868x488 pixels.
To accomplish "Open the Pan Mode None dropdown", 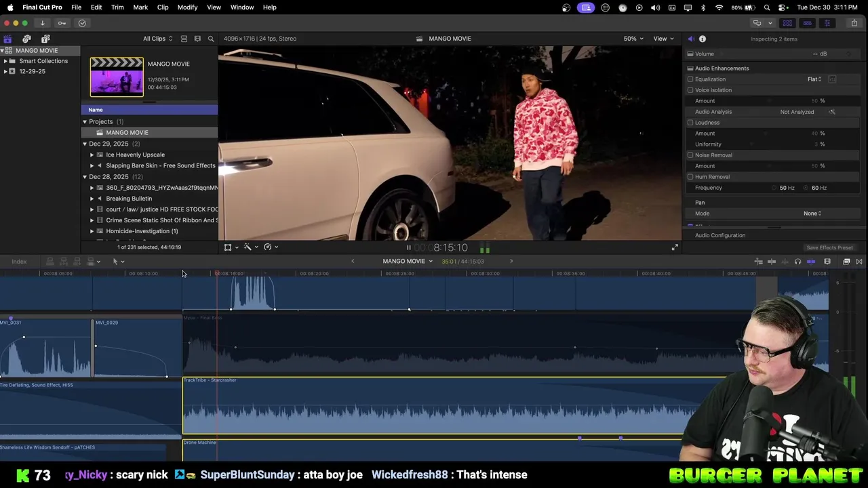I will tap(812, 213).
